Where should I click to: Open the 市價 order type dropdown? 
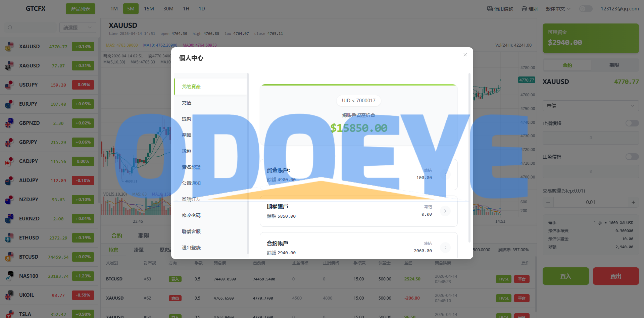pos(591,106)
